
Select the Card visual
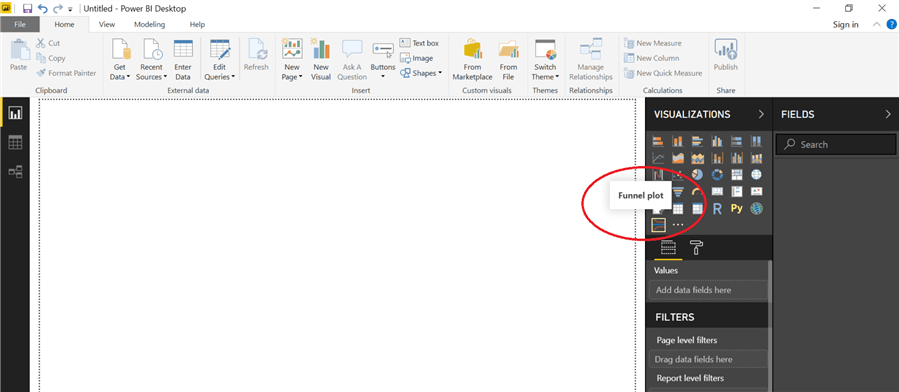pos(717,191)
